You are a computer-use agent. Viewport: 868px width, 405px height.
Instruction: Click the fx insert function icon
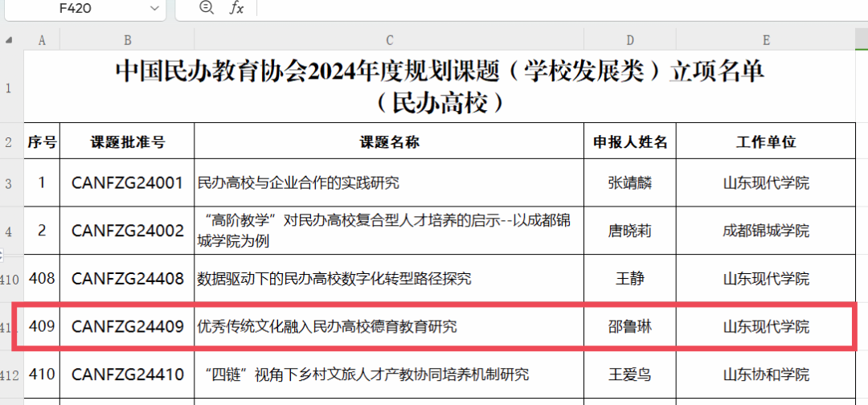coord(236,8)
